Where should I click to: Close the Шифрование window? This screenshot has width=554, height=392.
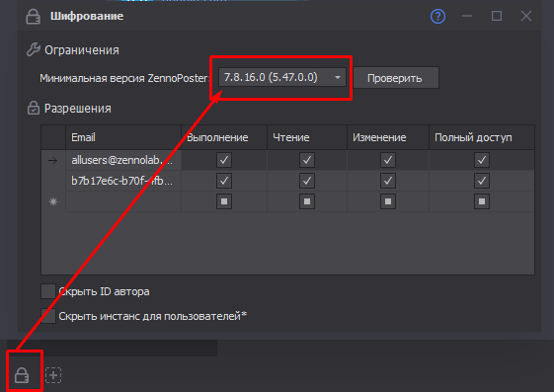tap(526, 16)
